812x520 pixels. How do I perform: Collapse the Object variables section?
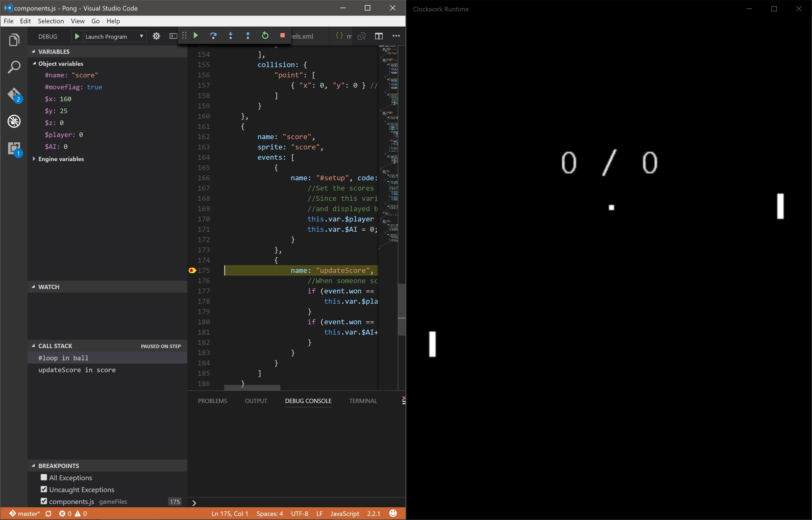click(x=34, y=64)
